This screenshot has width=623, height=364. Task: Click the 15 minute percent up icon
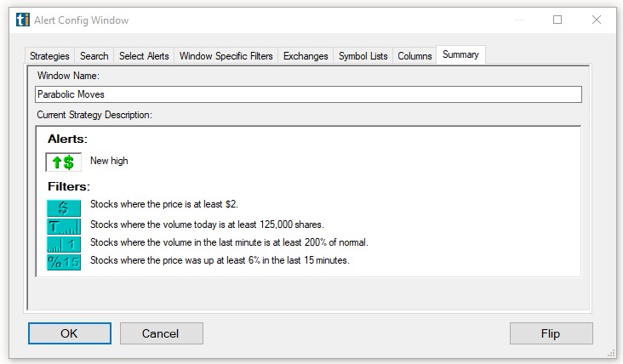click(64, 262)
